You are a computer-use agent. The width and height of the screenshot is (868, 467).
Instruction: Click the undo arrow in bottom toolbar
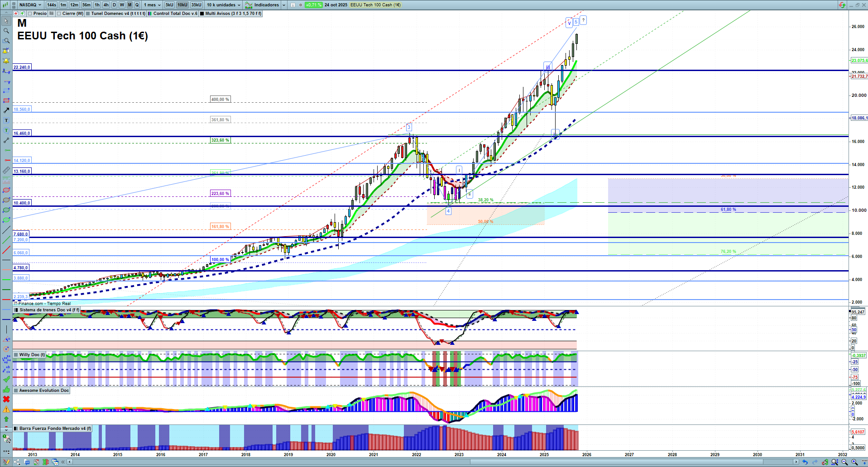805,462
